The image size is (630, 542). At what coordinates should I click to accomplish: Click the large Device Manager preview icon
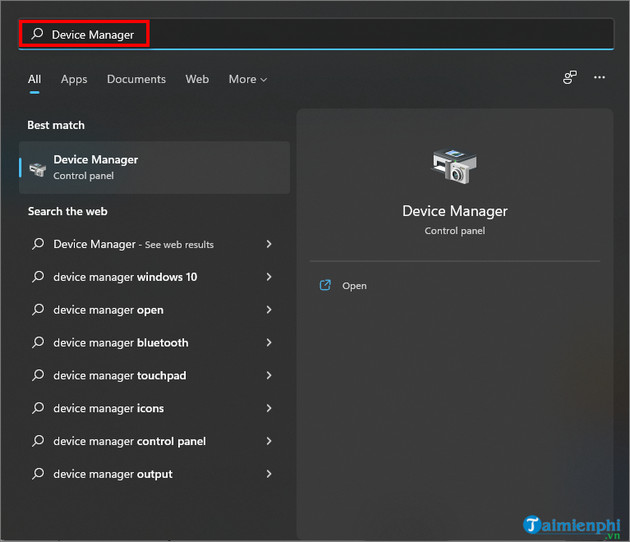point(454,166)
